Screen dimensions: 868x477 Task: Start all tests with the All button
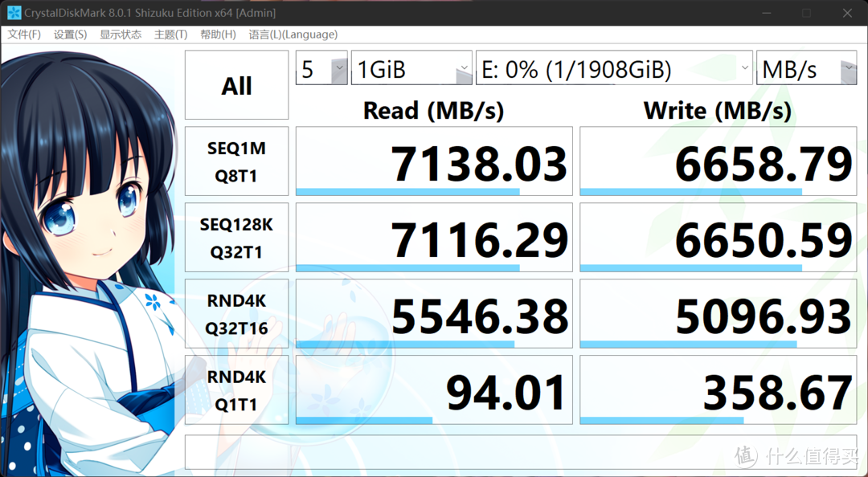click(235, 84)
